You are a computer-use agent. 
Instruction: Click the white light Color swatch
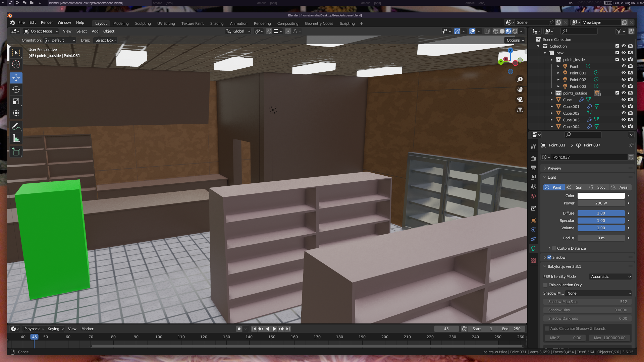(601, 196)
